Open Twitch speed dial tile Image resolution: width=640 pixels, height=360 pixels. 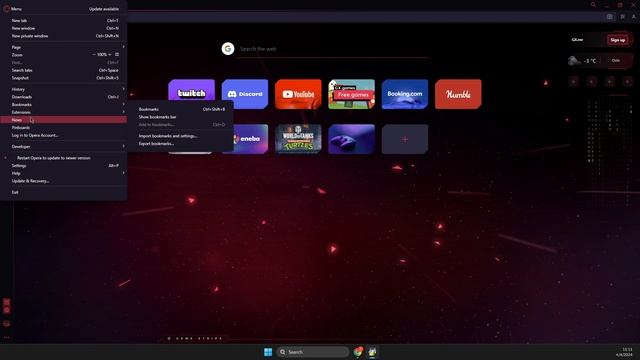191,94
